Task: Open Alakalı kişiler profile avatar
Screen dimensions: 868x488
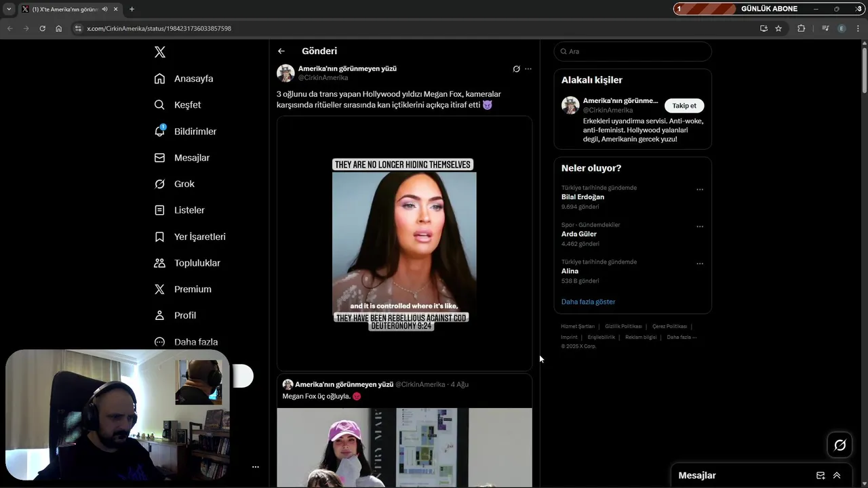Action: (x=570, y=105)
